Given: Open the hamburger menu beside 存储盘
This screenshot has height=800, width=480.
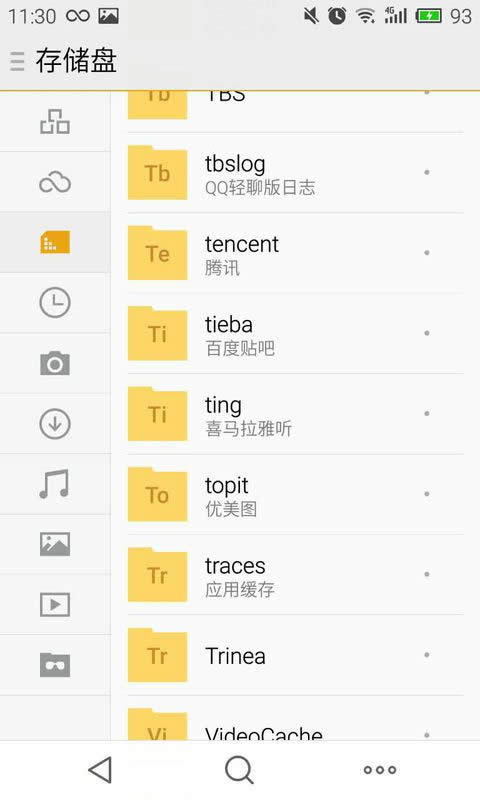Looking at the screenshot, I should 17,61.
